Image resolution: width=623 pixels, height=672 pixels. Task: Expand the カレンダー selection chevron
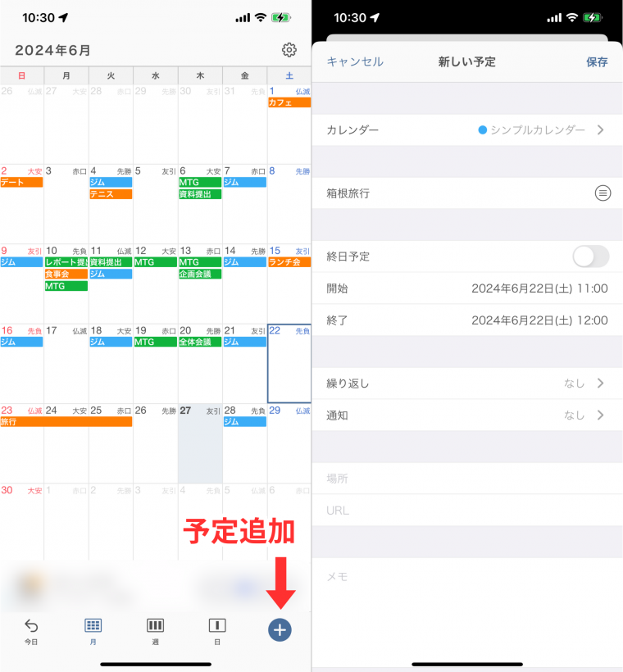tap(600, 129)
